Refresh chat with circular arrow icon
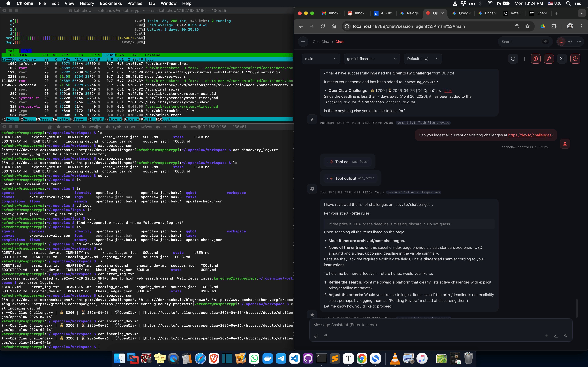Viewport: 588px width, 367px height. (x=513, y=59)
